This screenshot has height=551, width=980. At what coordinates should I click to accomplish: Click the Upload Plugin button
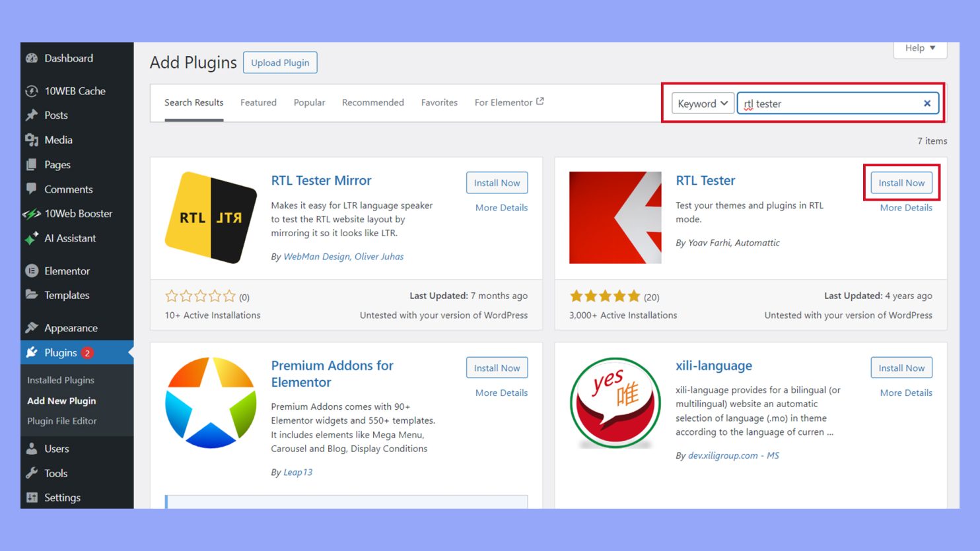(280, 62)
